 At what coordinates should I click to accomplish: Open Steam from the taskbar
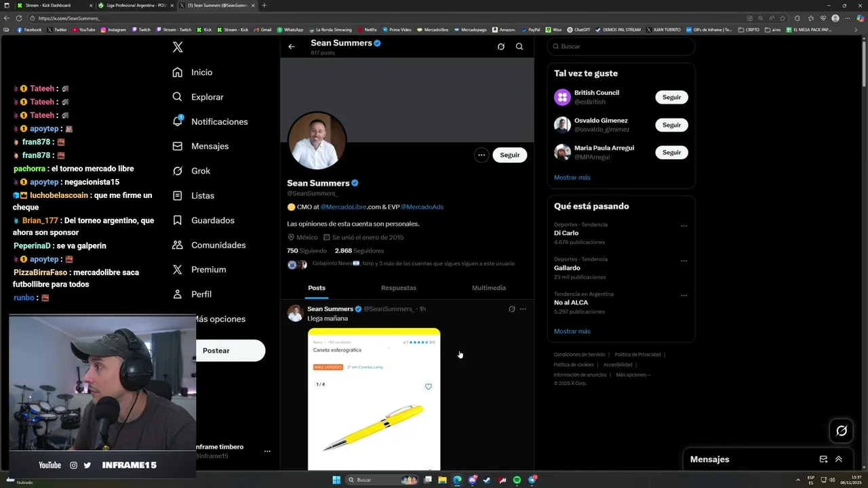tap(487, 480)
